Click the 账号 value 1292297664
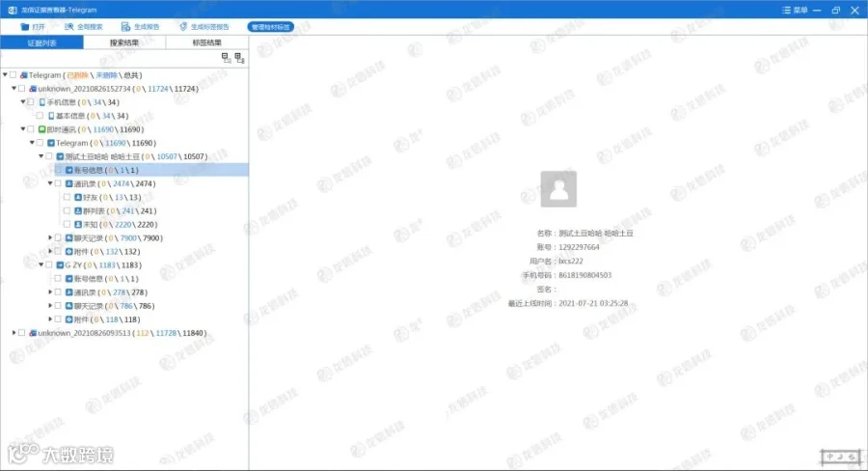The height and width of the screenshot is (471, 868). click(579, 247)
